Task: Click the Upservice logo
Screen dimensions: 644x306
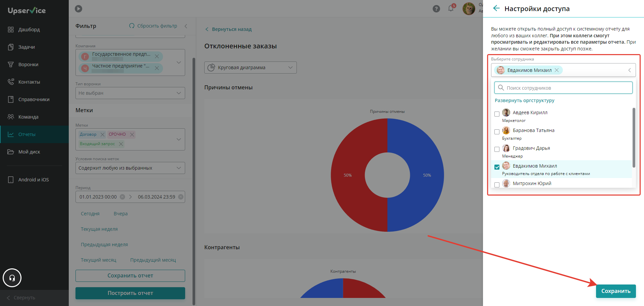Action: click(27, 11)
